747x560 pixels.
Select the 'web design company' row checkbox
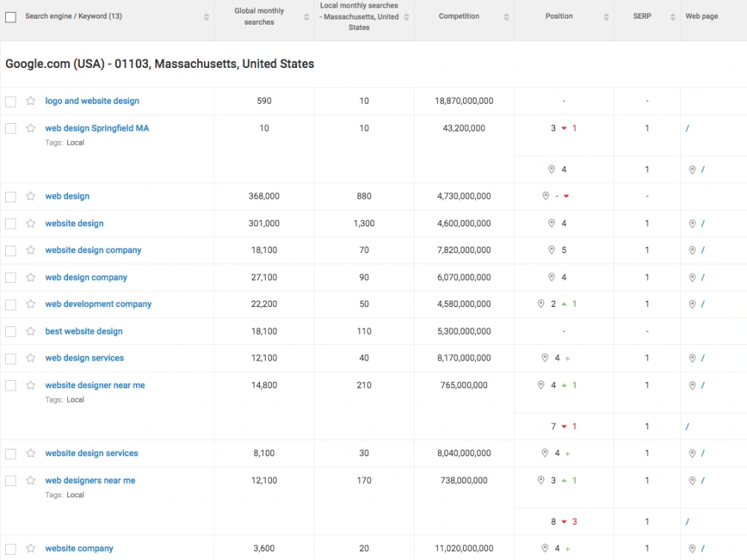pyautogui.click(x=10, y=278)
